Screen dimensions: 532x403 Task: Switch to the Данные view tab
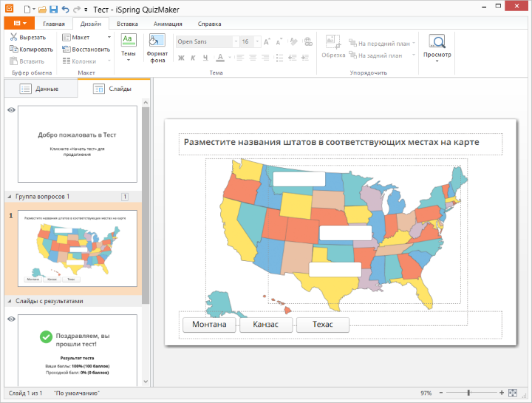tap(39, 89)
